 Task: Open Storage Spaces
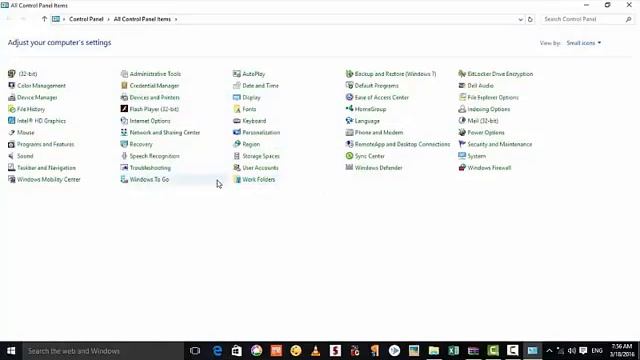[261, 156]
